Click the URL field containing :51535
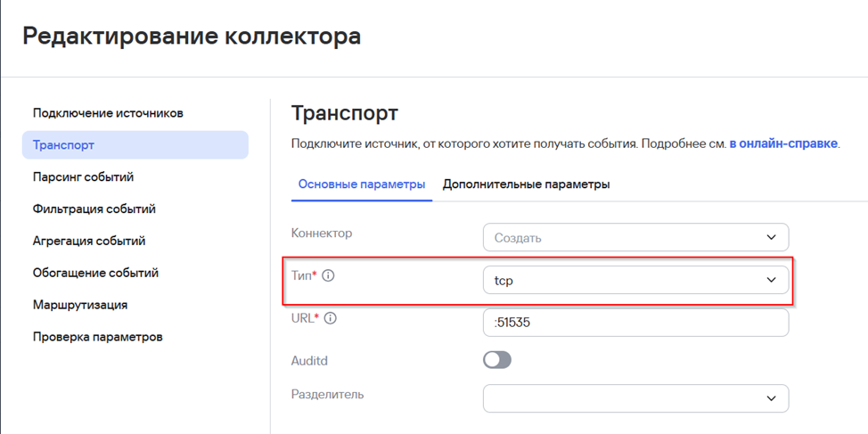The image size is (868, 434). click(x=635, y=323)
